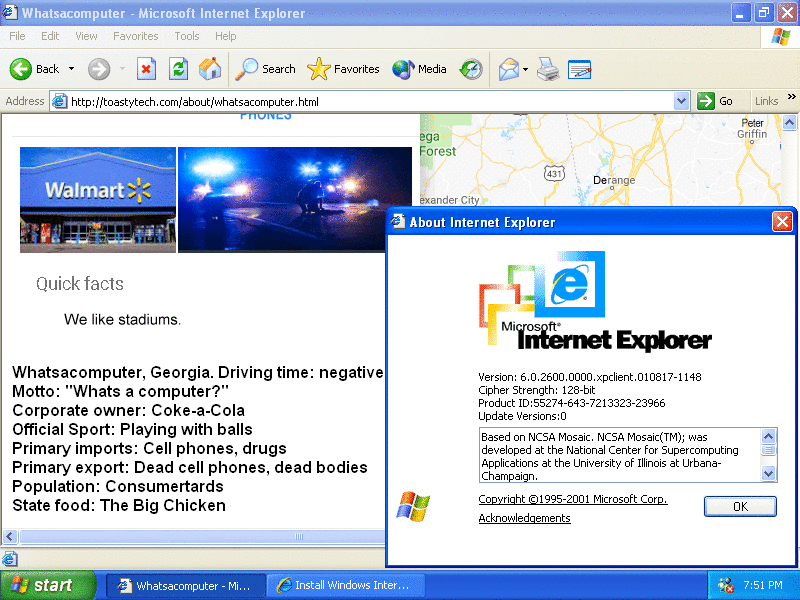
Task: Open the Tools menu
Action: coord(187,36)
